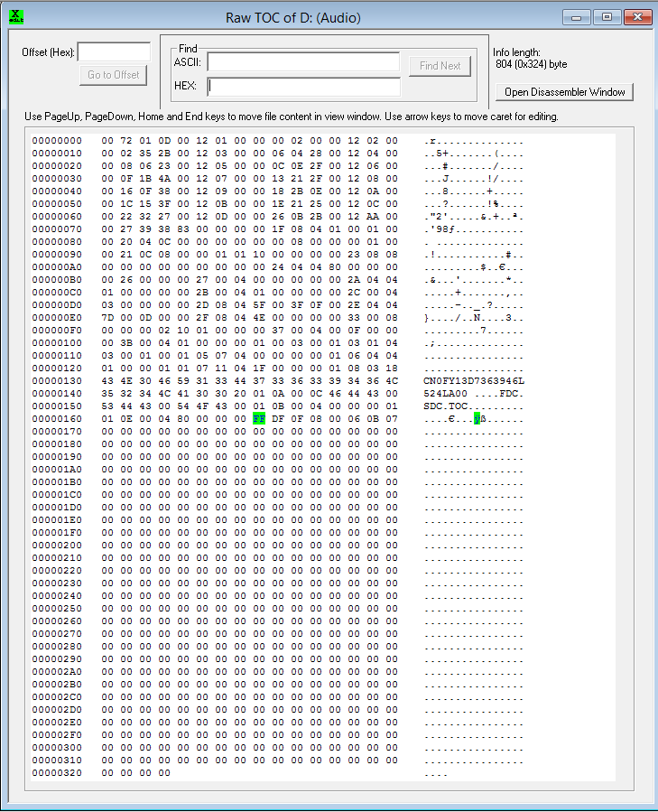Click ASCII text SDC.TOC on row 00000150
Viewport: 658px width, 812px height.
click(445, 406)
